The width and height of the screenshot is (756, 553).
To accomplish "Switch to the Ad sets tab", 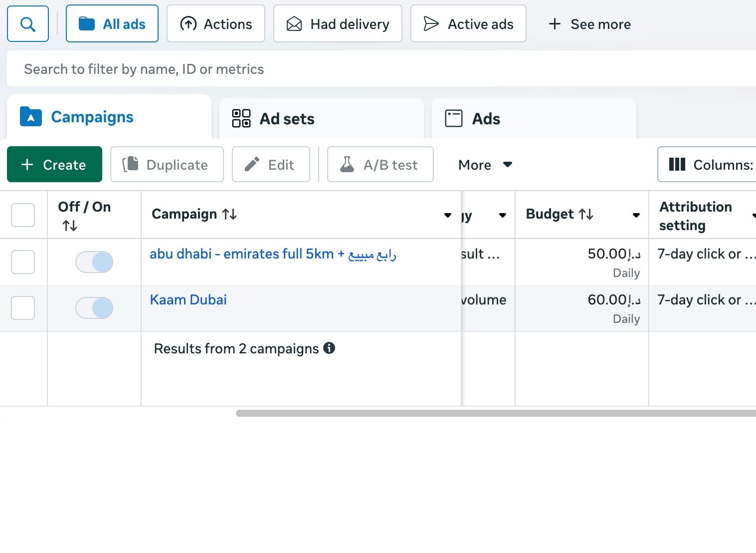I will (x=273, y=119).
